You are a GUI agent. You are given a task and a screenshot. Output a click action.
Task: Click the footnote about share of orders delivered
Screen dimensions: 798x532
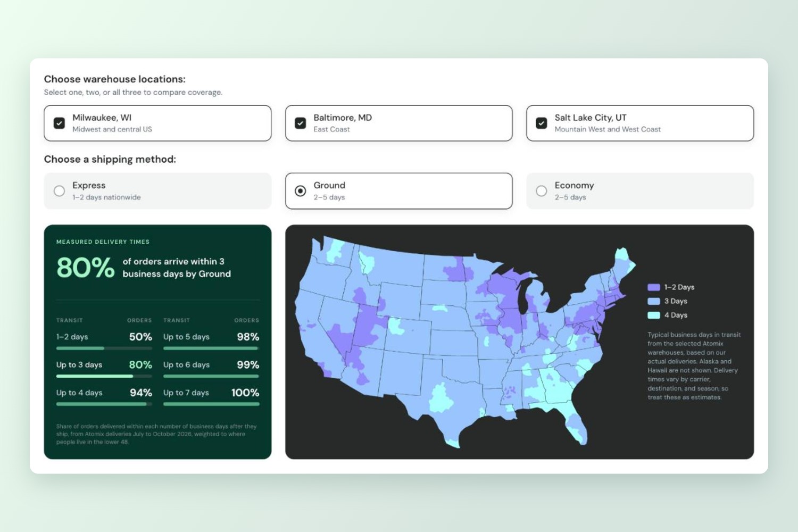click(156, 434)
